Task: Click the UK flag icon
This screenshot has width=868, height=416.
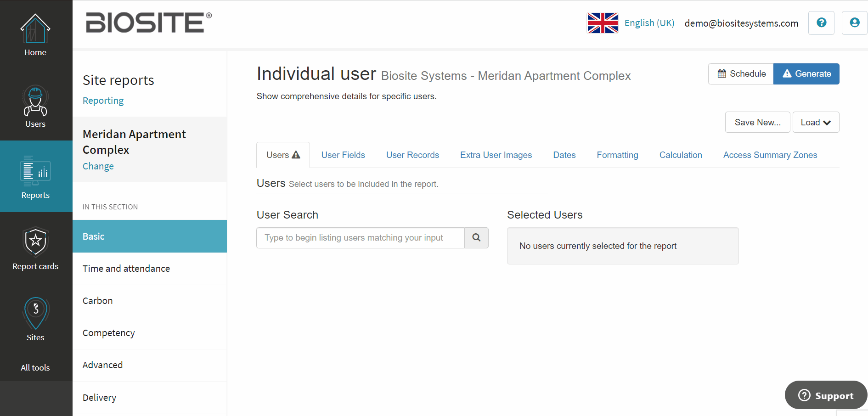Action: (603, 23)
